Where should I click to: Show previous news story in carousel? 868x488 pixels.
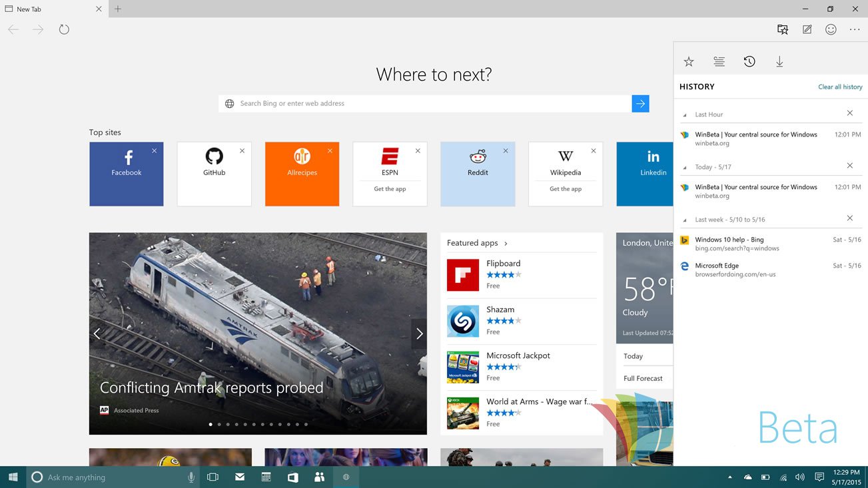(x=97, y=334)
